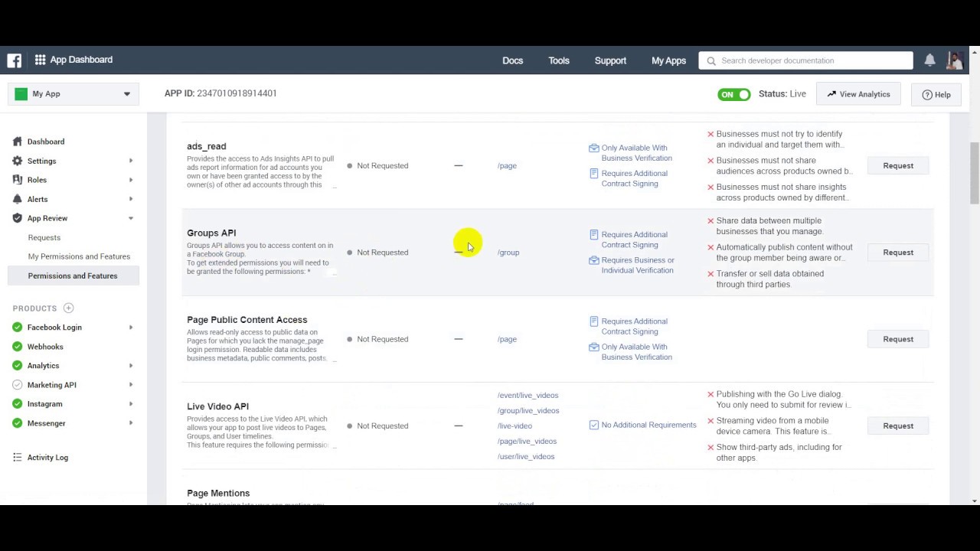Open the Help button
The height and width of the screenshot is (551, 980).
tap(936, 94)
